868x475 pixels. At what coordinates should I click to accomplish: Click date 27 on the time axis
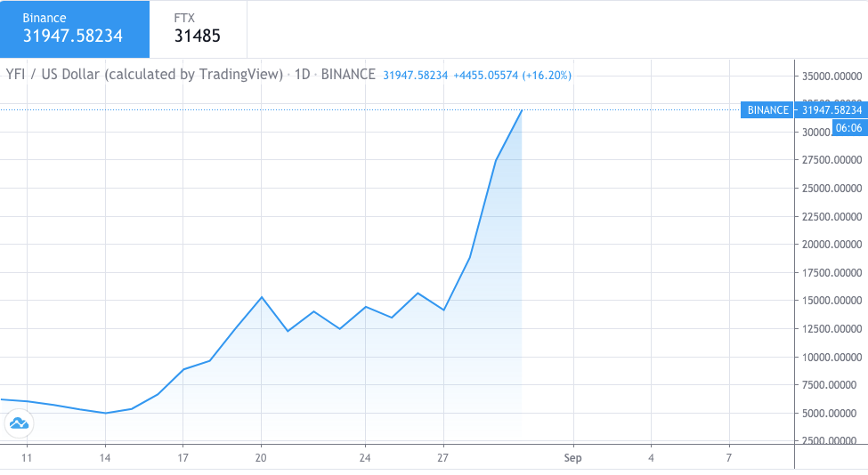(443, 457)
